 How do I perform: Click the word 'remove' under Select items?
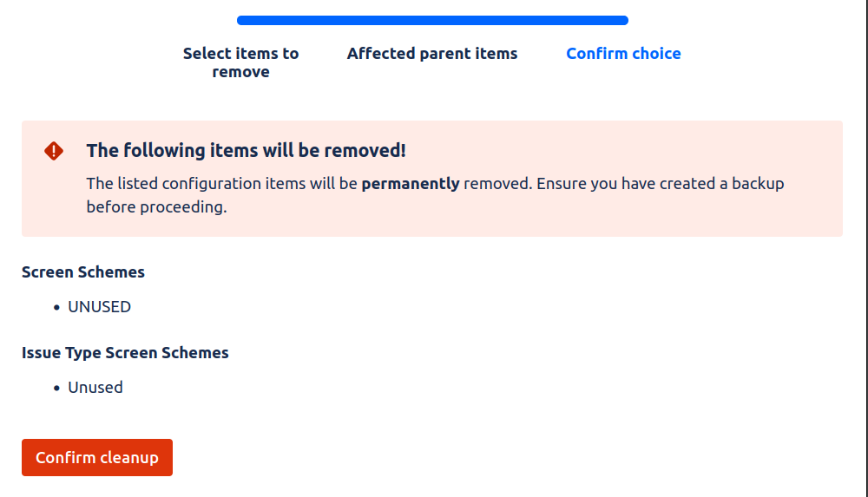(240, 72)
